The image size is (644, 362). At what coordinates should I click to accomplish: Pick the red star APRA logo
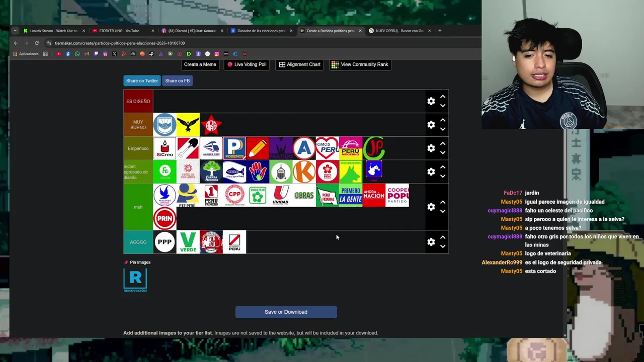click(211, 125)
